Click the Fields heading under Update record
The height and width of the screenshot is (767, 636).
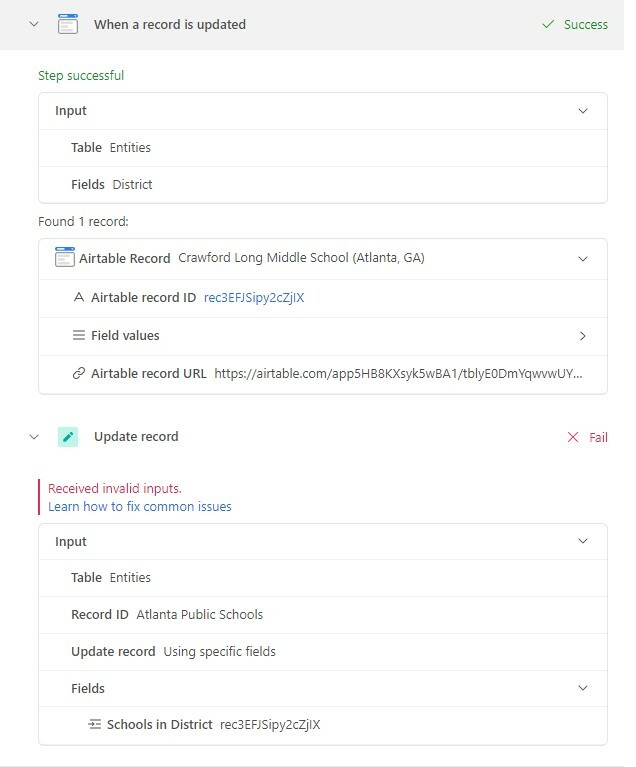click(88, 688)
